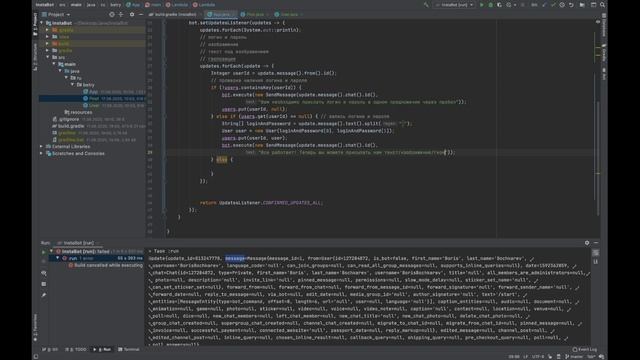Toggle soft-wrap icon at console right edge
The image size is (640, 360).
click(595, 253)
